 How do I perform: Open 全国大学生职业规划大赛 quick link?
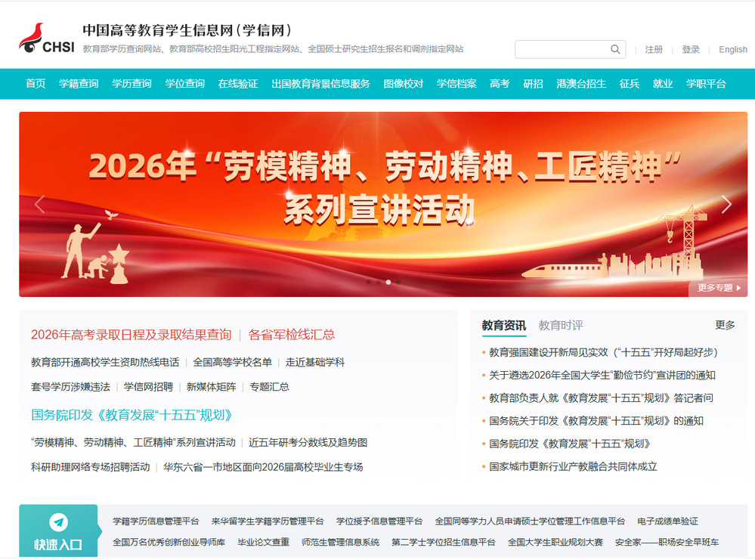tap(555, 542)
